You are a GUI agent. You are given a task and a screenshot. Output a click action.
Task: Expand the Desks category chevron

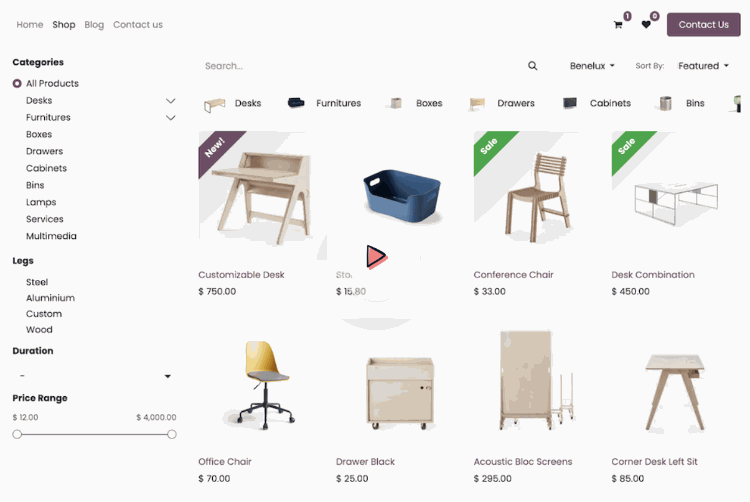[170, 101]
